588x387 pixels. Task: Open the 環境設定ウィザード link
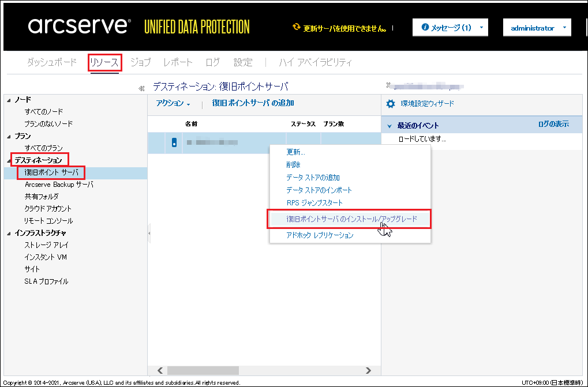pos(427,104)
